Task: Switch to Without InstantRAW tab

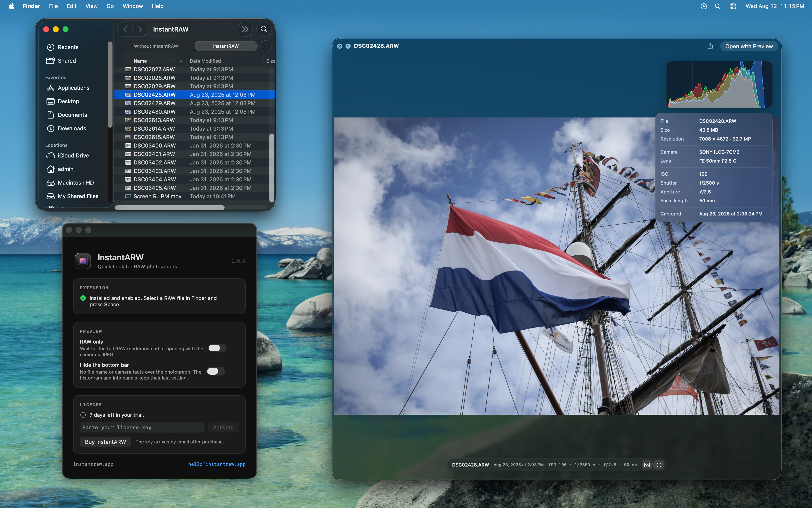Action: click(x=156, y=46)
